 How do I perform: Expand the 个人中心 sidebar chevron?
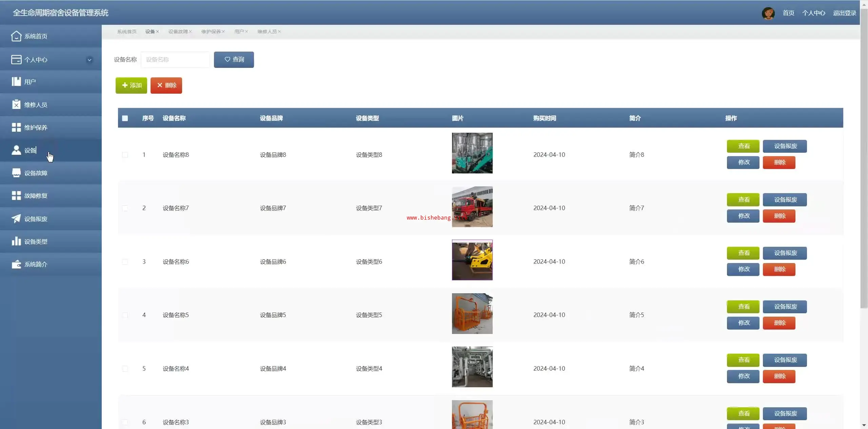point(90,60)
